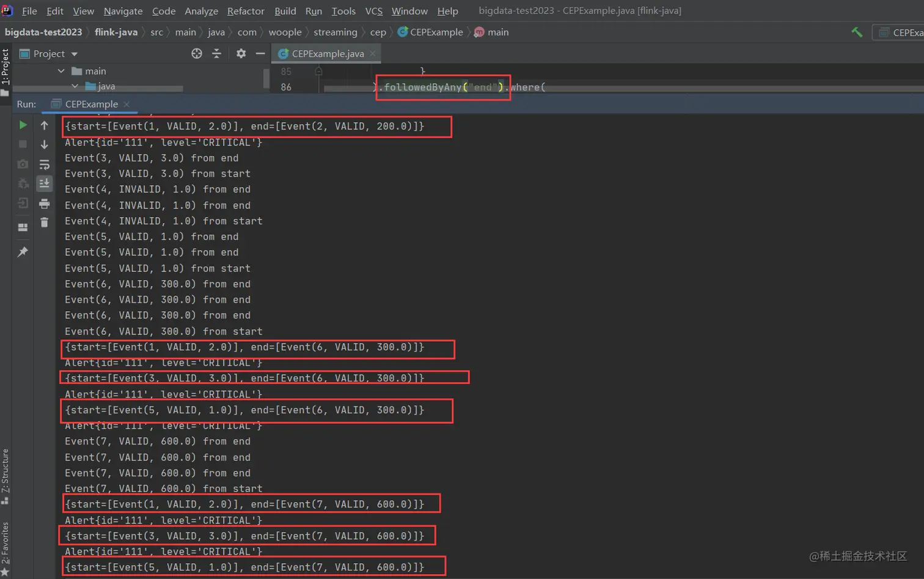Toggle the 2: Favorites tool window tab
Screen dimensions: 924x579
coord(5,549)
